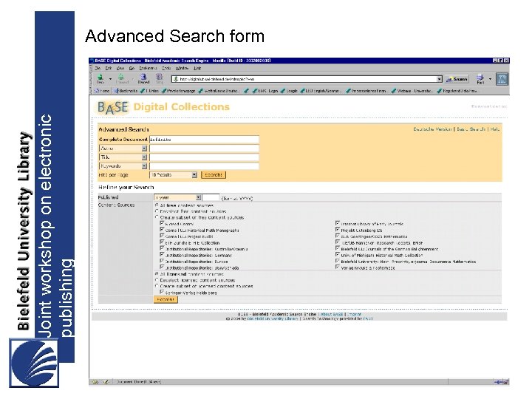Screen dimensions: 532x399
Task: Click the Reload page icon
Action: coord(143,79)
